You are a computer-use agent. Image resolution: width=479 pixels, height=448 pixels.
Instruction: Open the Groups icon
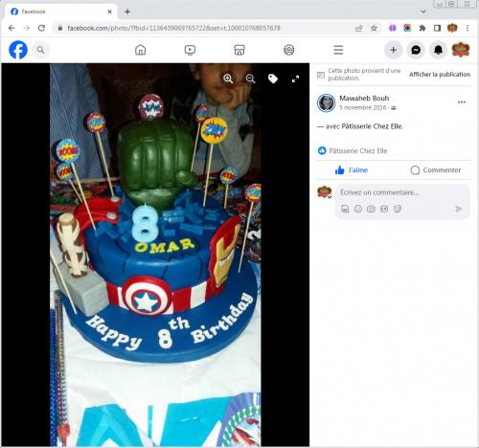pyautogui.click(x=288, y=50)
